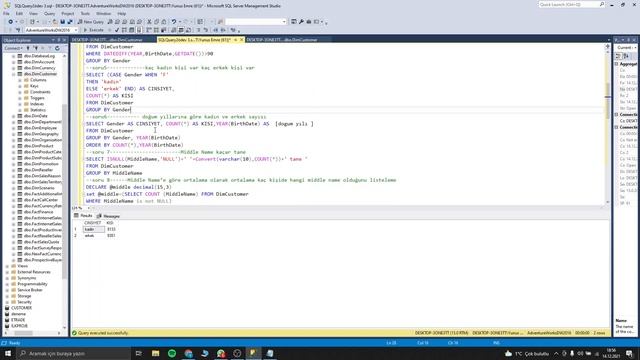The image size is (640, 360).
Task: Click the Parse checkmark icon beside Execute
Action: pos(117,30)
